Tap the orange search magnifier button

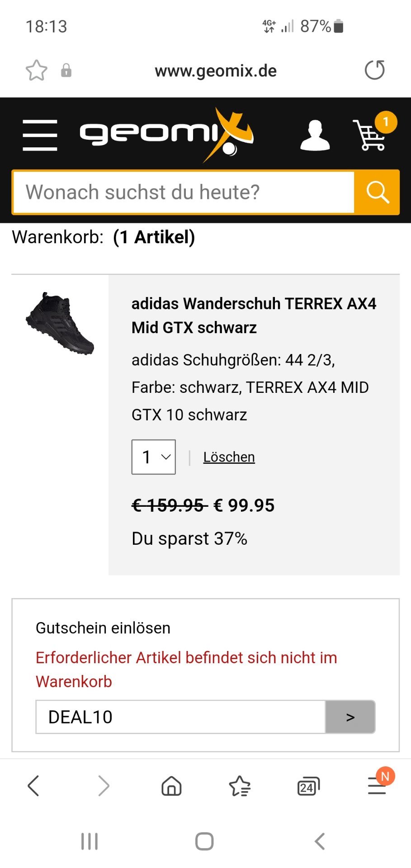pyautogui.click(x=377, y=192)
